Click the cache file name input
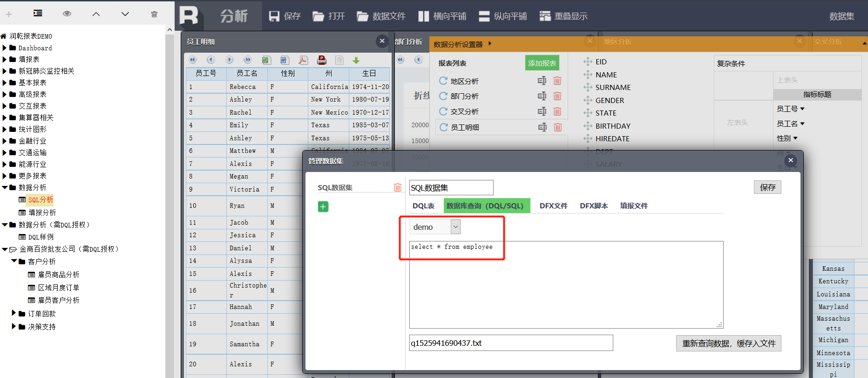This screenshot has height=378, width=868. [511, 343]
